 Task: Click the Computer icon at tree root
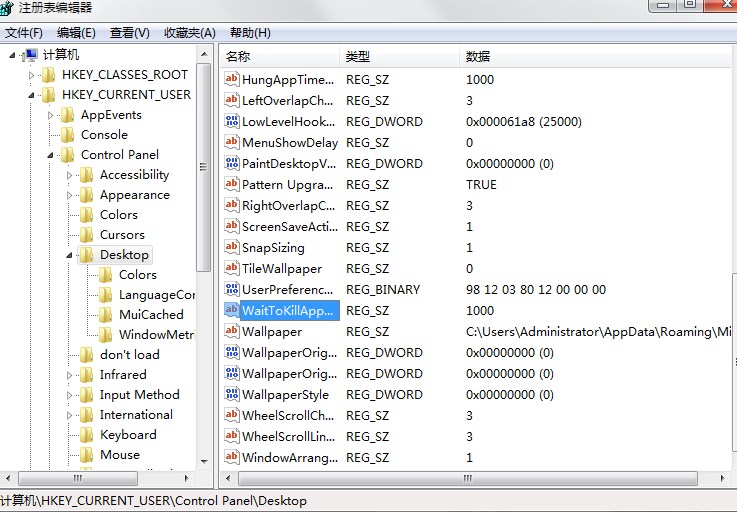point(30,55)
